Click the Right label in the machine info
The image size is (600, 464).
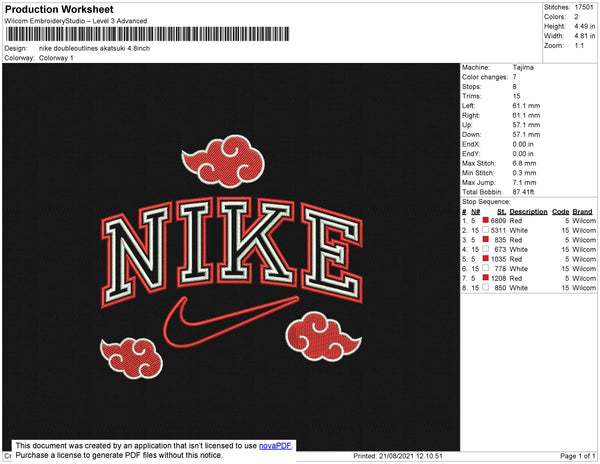[471, 116]
